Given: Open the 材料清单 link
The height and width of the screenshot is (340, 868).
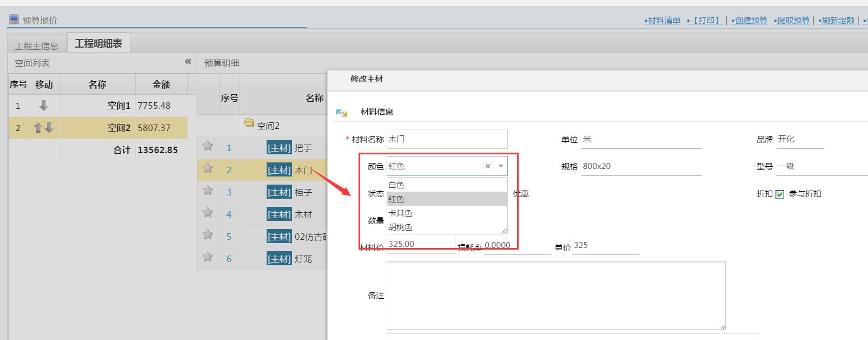Looking at the screenshot, I should 662,21.
